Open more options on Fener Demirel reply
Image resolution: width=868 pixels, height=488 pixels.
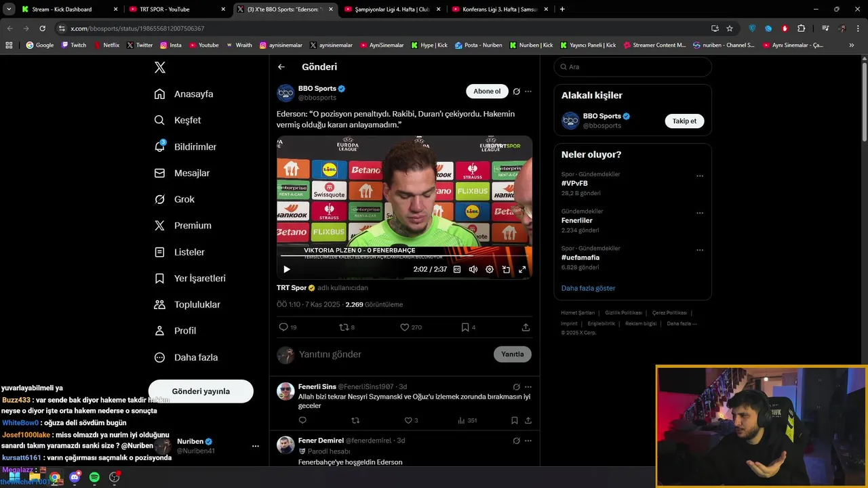point(528,441)
